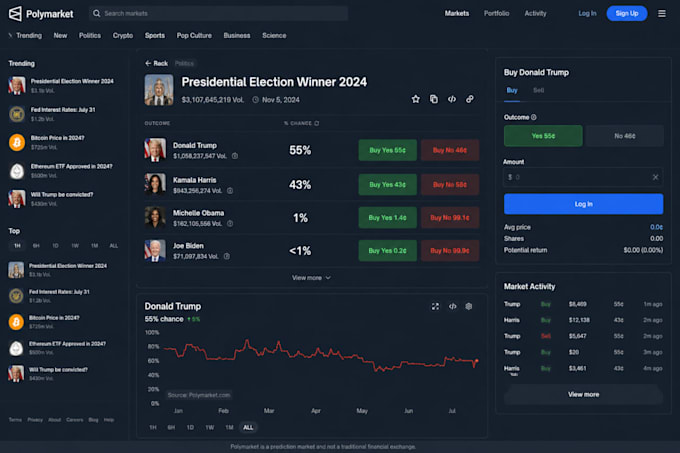Open the Sports category tab
This screenshot has width=680, height=453.
pyautogui.click(x=155, y=36)
